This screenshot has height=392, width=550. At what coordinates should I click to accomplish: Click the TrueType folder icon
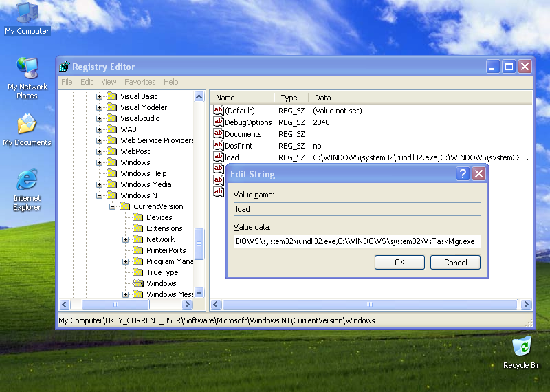(x=138, y=272)
